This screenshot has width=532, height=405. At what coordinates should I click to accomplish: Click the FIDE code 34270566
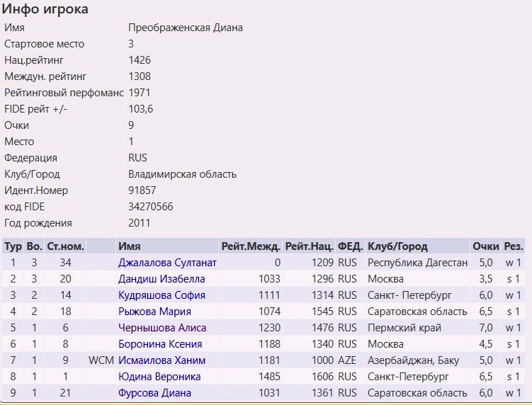click(x=151, y=207)
